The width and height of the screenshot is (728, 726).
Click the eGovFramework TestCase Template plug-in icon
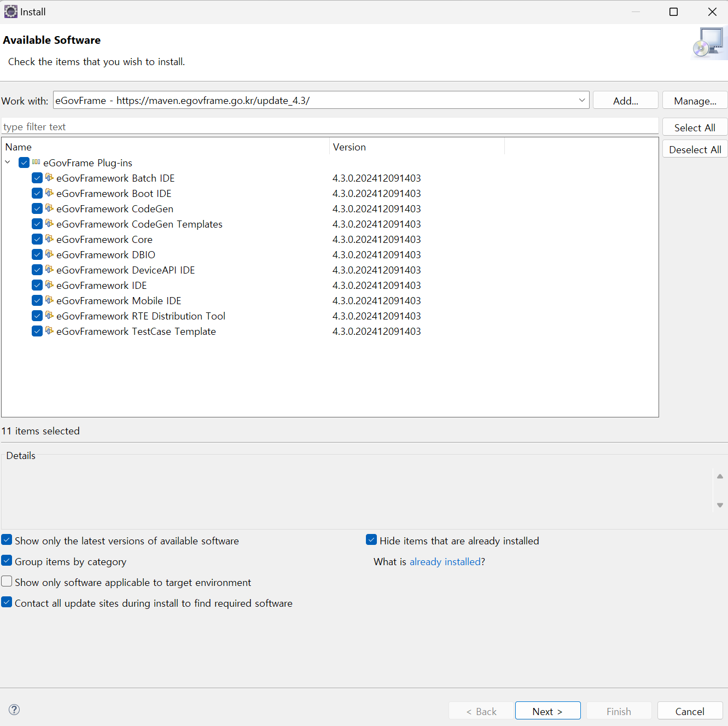(49, 331)
